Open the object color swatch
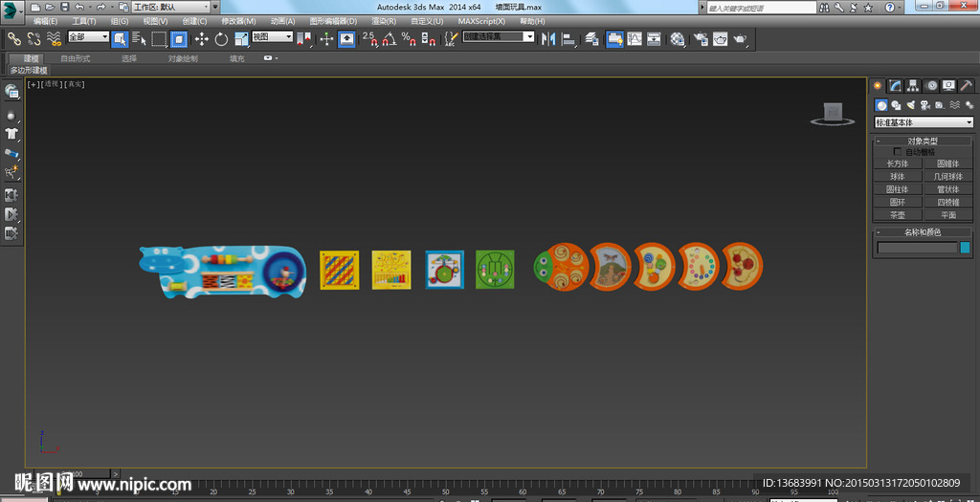The width and height of the screenshot is (980, 502). pyautogui.click(x=965, y=248)
